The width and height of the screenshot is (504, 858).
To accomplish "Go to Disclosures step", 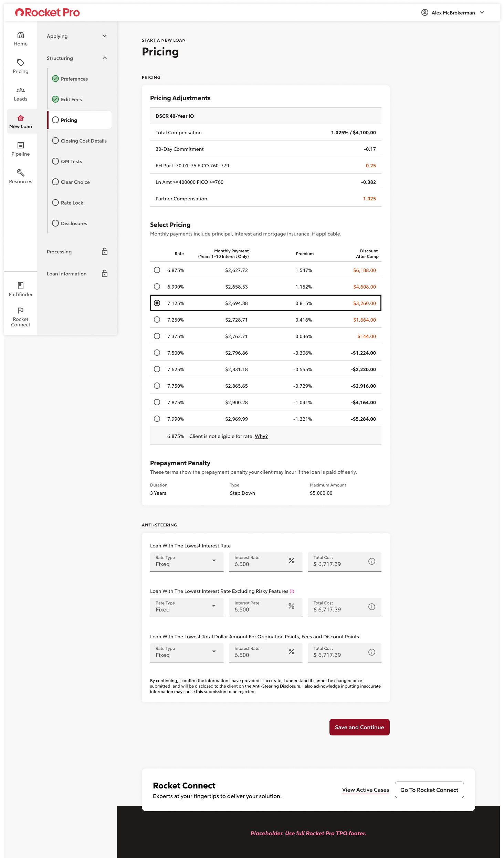I will (74, 223).
